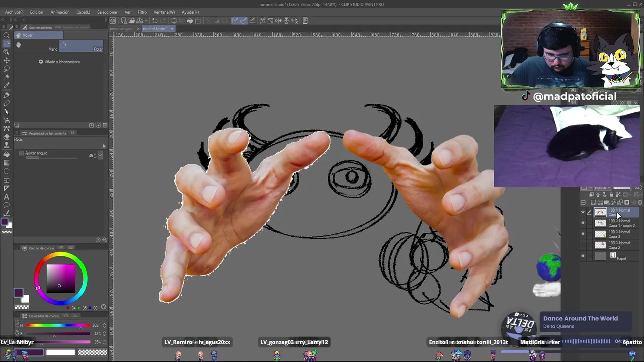Click the Create layer mask icon
644x362 pixels.
click(626, 202)
